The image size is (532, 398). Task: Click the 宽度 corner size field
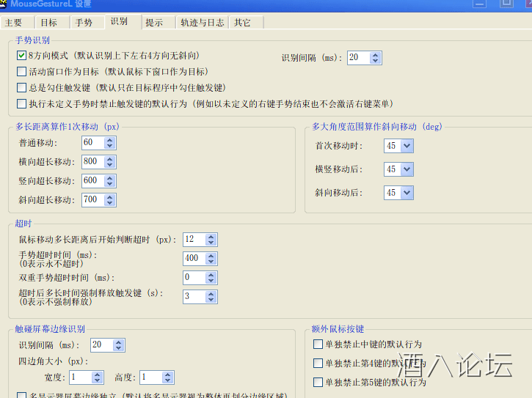click(x=79, y=377)
